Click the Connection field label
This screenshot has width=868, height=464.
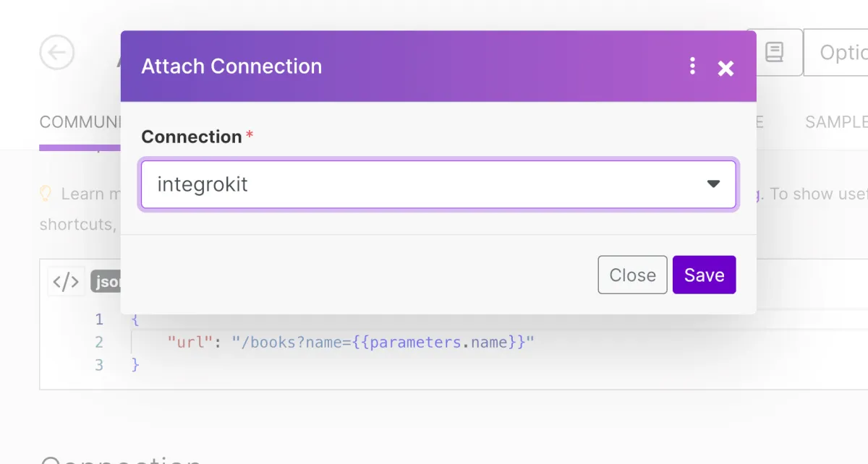(191, 137)
